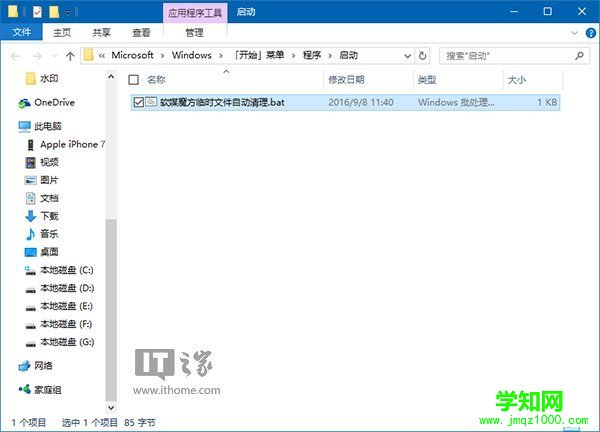Click the batch file icon of 软媒魔方临时文件自动清理.bat
The height and width of the screenshot is (432, 600).
pyautogui.click(x=151, y=102)
